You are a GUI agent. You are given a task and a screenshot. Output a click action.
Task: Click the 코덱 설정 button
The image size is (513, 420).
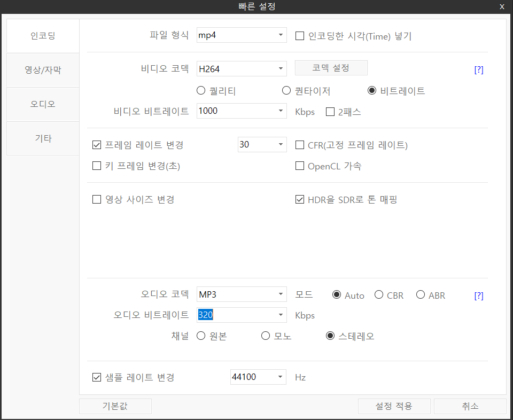coord(331,68)
